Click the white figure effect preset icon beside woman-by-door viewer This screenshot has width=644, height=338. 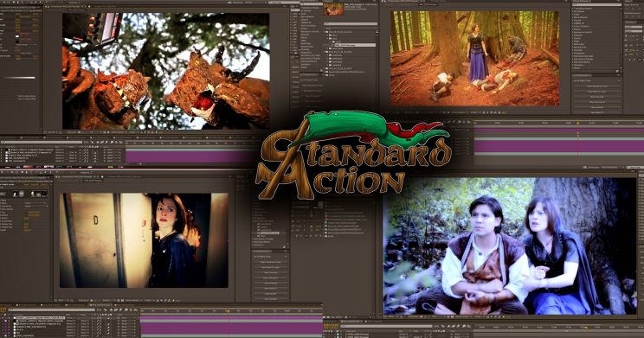pyautogui.click(x=16, y=194)
